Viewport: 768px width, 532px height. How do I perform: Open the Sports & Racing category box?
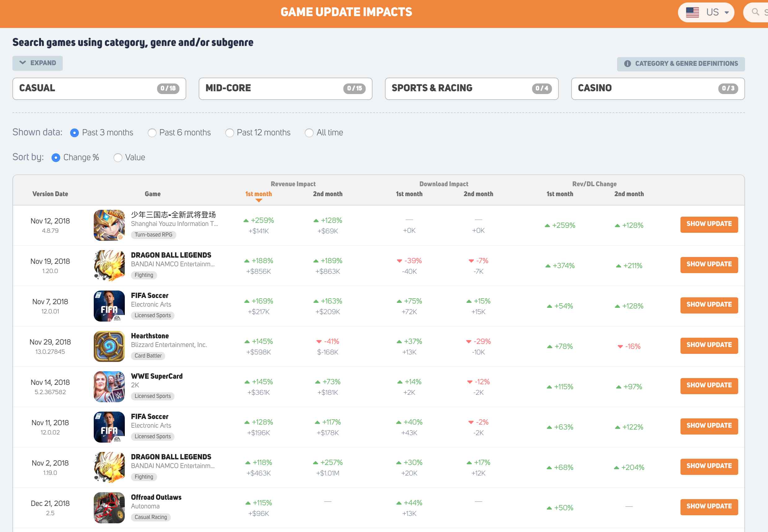point(472,89)
